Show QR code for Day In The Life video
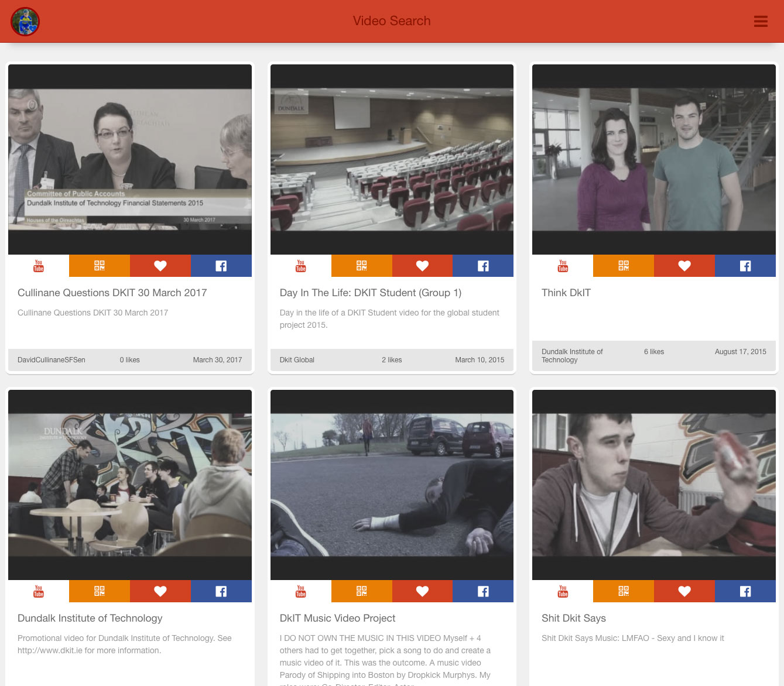Screen dimensions: 784x686 tap(362, 266)
